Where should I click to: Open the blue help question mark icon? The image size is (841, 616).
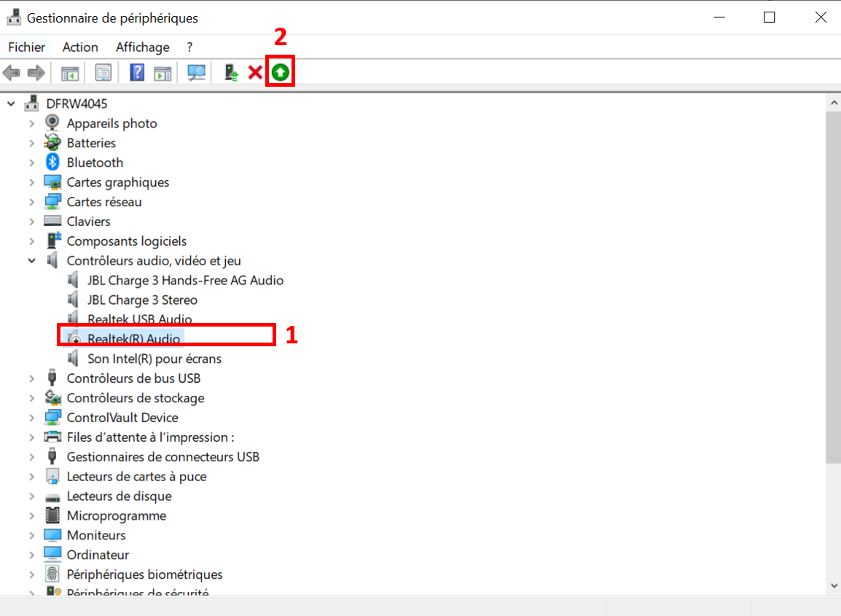pos(137,73)
